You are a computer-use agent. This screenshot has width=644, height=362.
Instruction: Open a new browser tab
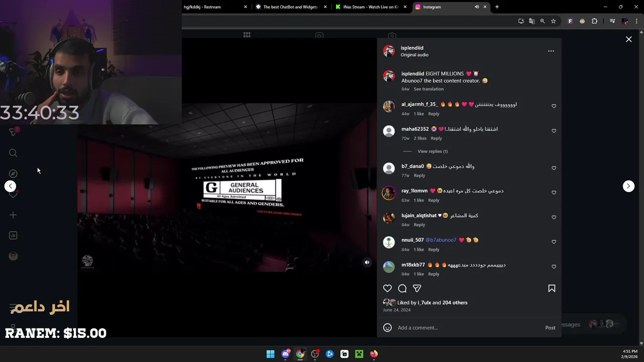(497, 7)
